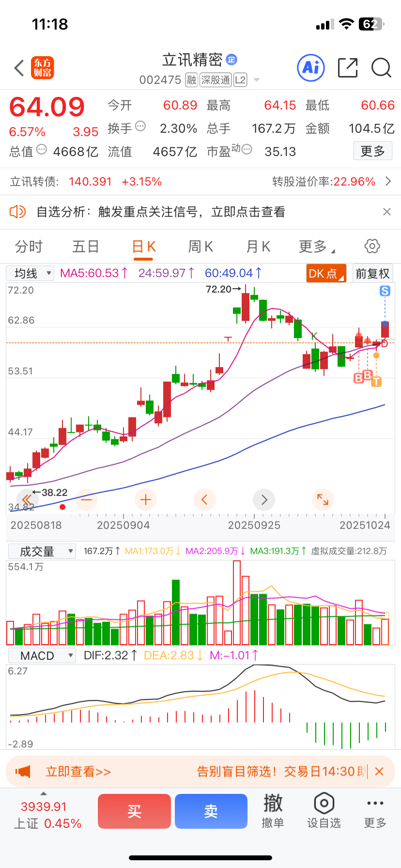Tap the speaker icon in 自选分析 banner
Image resolution: width=401 pixels, height=868 pixels.
coord(17,212)
